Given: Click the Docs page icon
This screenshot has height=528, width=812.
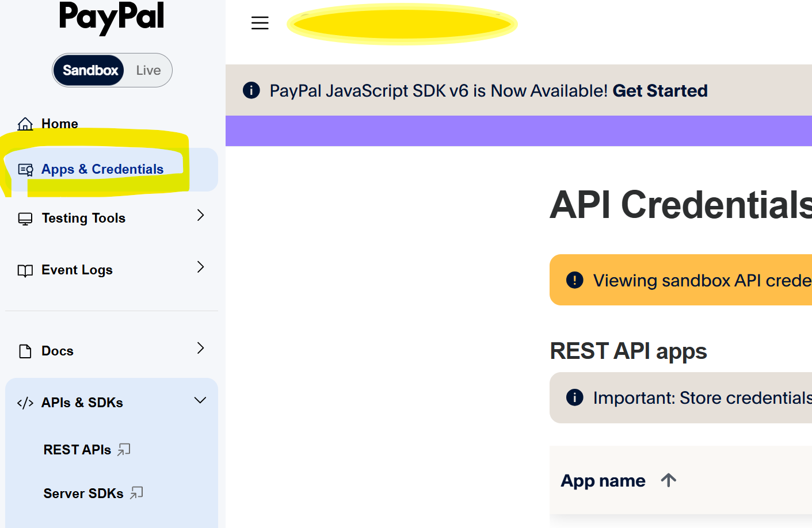Looking at the screenshot, I should (25, 351).
